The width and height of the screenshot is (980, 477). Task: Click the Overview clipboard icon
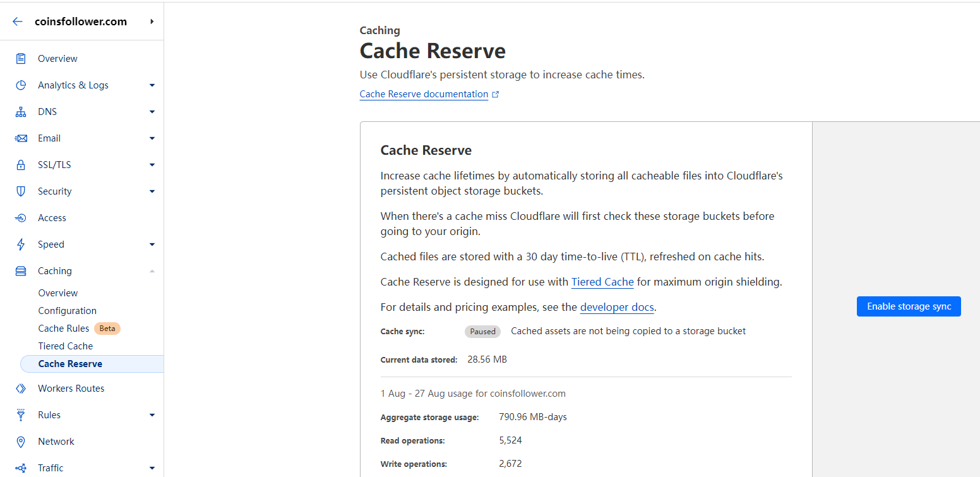coord(21,59)
